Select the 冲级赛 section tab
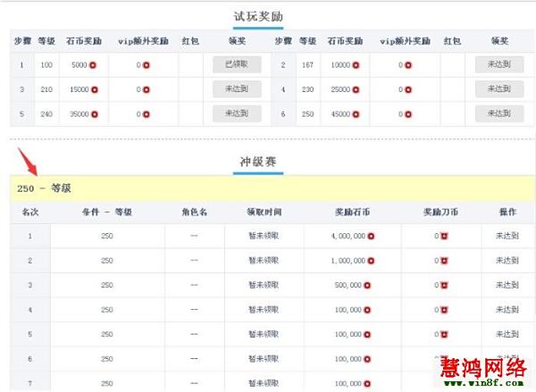 coord(258,162)
